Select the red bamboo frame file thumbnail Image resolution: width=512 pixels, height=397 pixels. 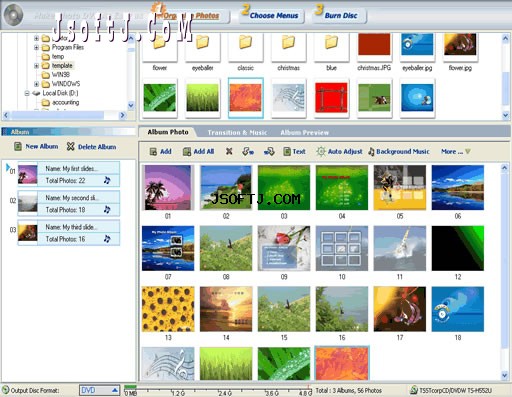331,98
